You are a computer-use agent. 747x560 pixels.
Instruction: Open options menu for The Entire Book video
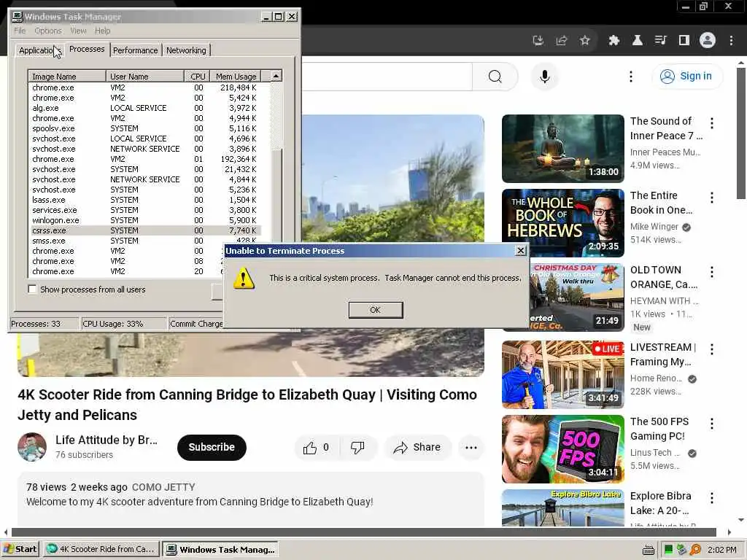coord(712,198)
